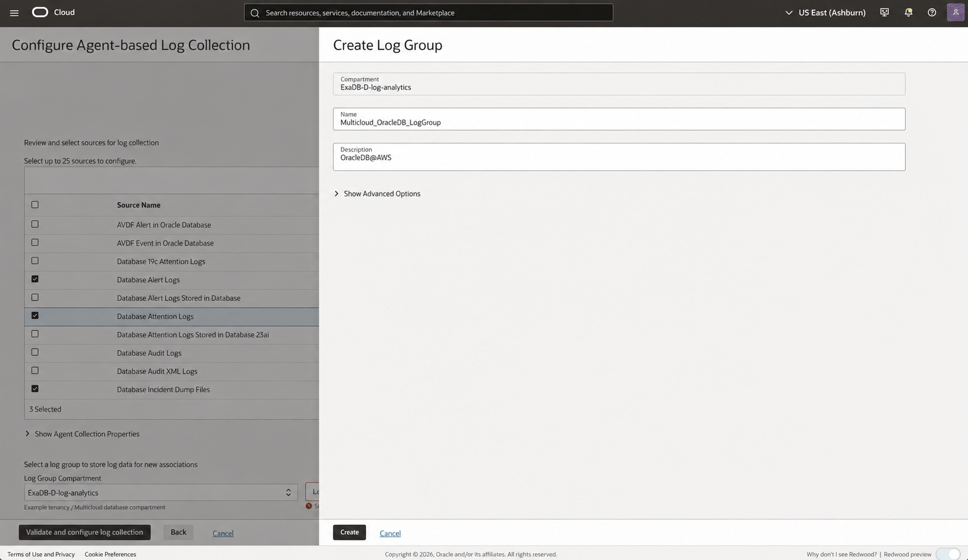
Task: Open the notifications bell
Action: click(908, 12)
